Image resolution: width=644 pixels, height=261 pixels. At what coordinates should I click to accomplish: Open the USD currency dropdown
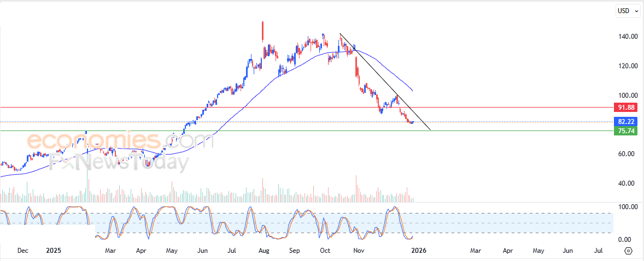pyautogui.click(x=628, y=10)
